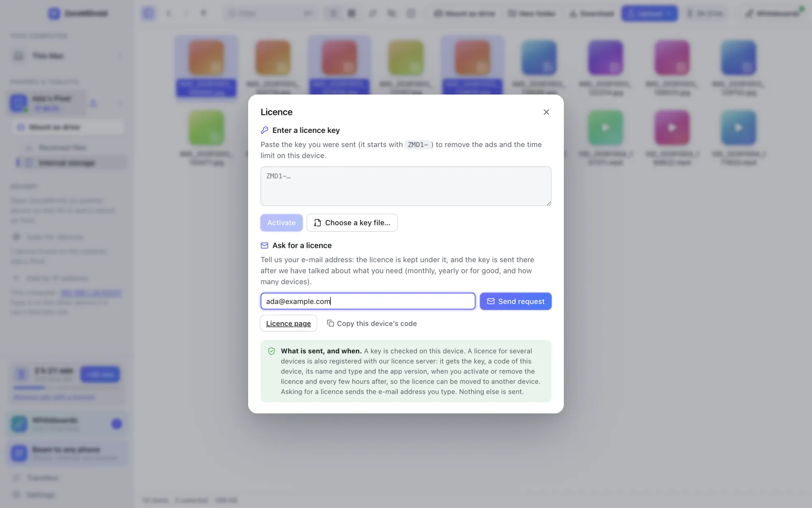The height and width of the screenshot is (508, 812).
Task: Copy this device's code
Action: pos(372,323)
